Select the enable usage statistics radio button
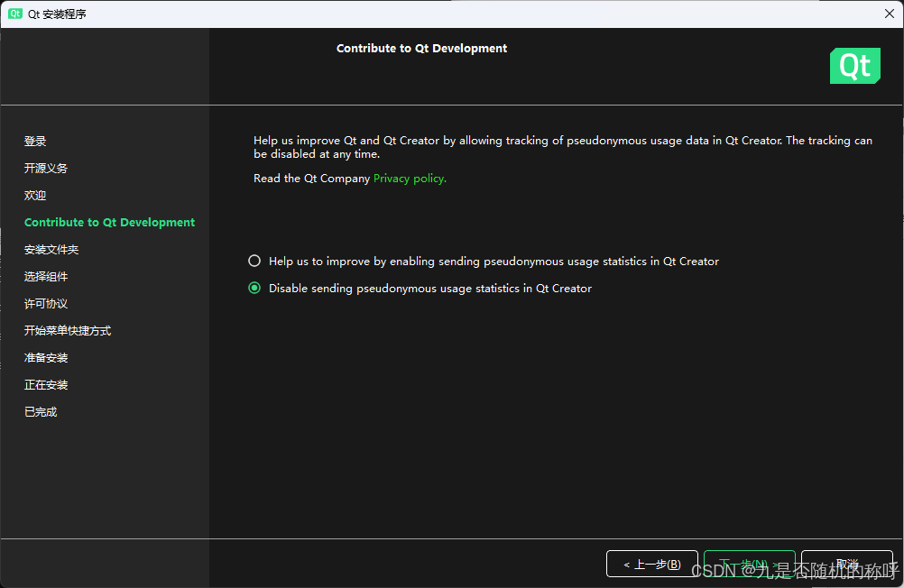Viewport: 904px width, 588px height. [254, 262]
